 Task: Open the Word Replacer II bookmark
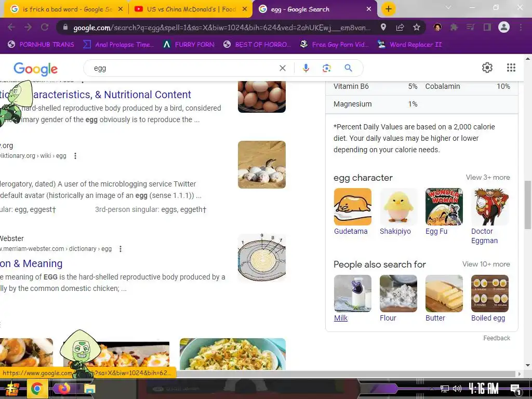pyautogui.click(x=409, y=45)
